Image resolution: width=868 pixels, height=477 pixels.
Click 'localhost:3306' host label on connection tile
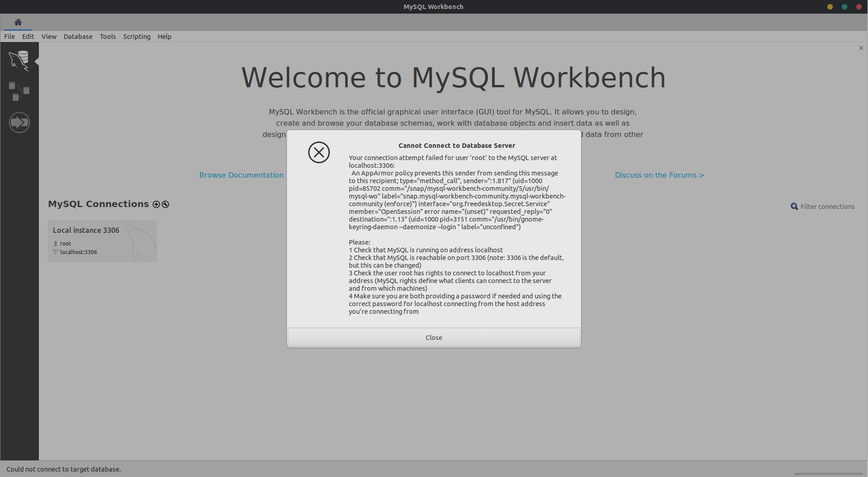79,252
